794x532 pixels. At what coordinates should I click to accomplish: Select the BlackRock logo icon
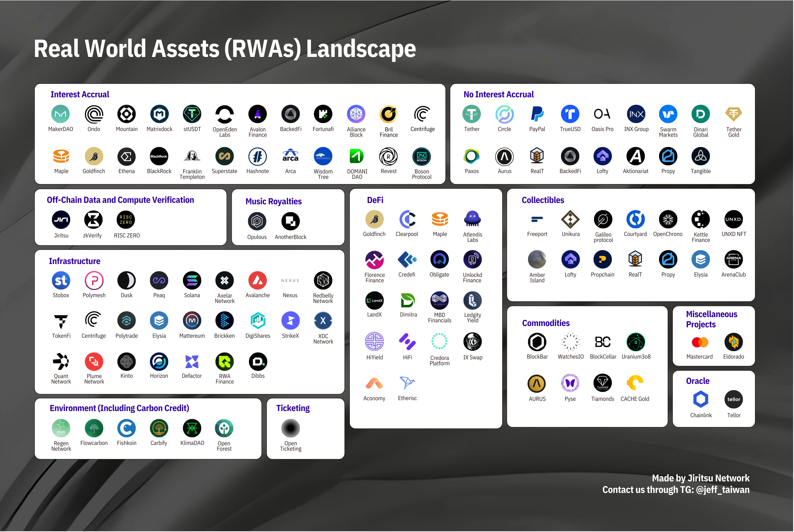[159, 156]
